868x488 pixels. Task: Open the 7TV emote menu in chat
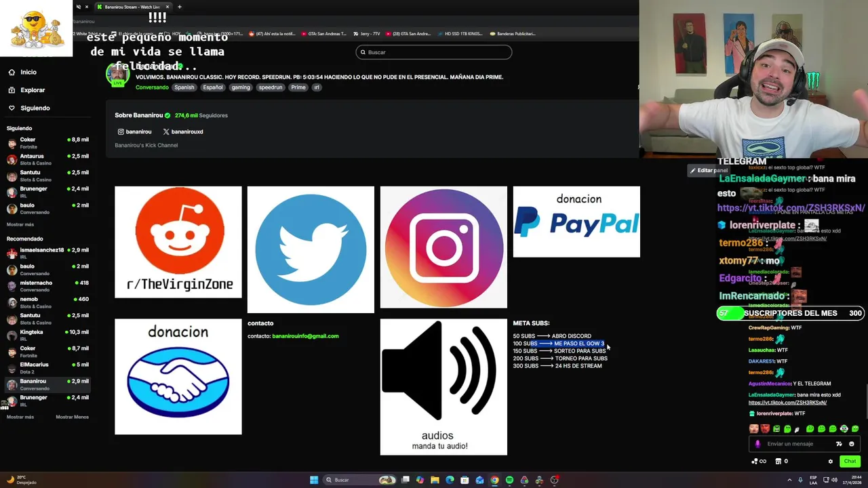(839, 444)
